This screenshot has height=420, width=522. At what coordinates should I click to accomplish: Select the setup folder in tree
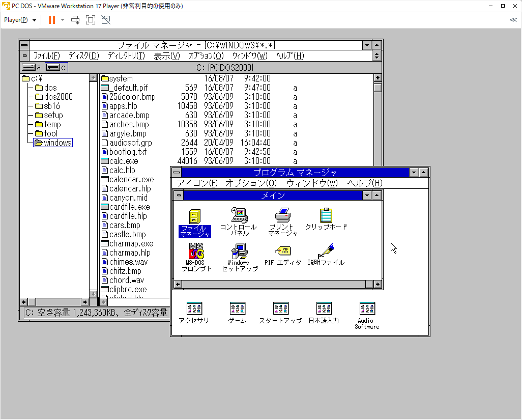(49, 115)
